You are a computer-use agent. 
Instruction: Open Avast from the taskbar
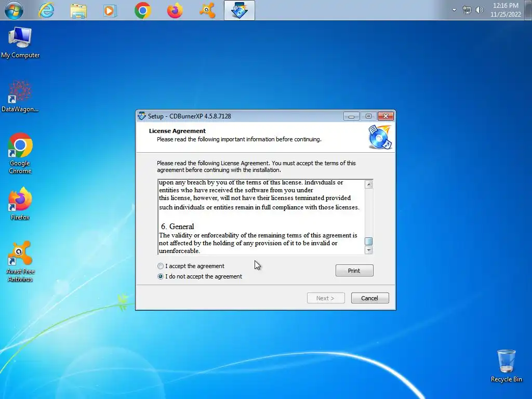pos(207,10)
